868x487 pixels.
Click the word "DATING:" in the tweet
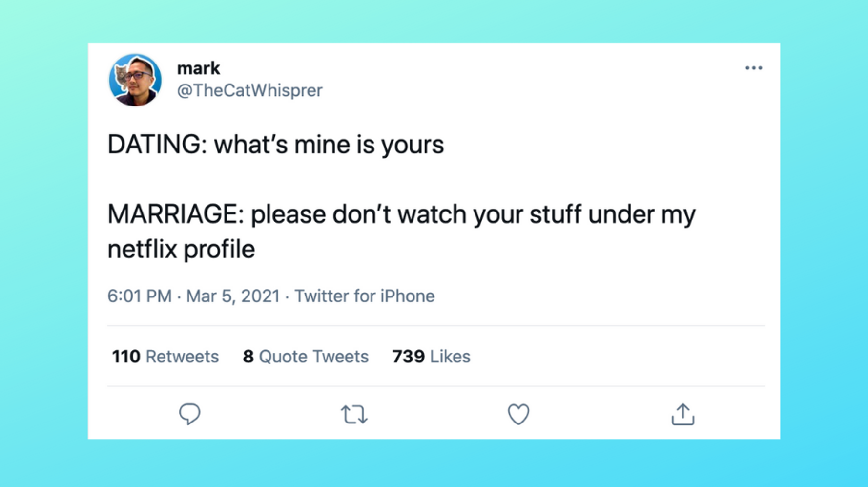[154, 145]
